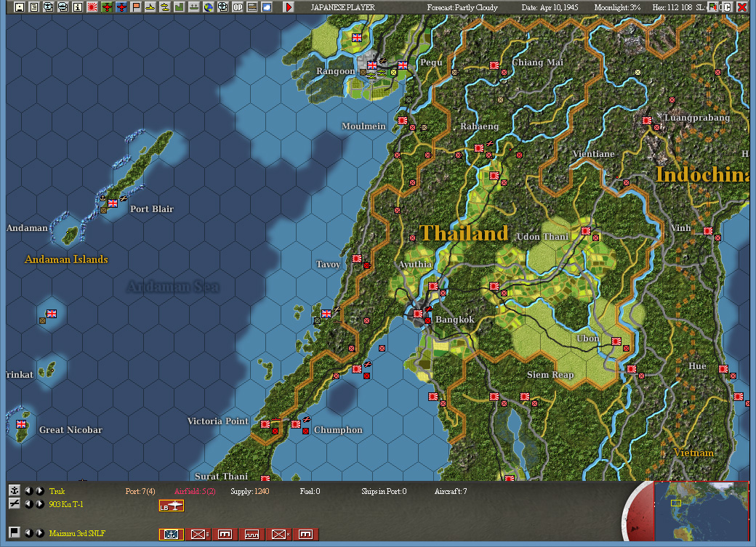Select Japanese flag unit at Bangkok
This screenshot has height=547, width=756.
coord(418,314)
